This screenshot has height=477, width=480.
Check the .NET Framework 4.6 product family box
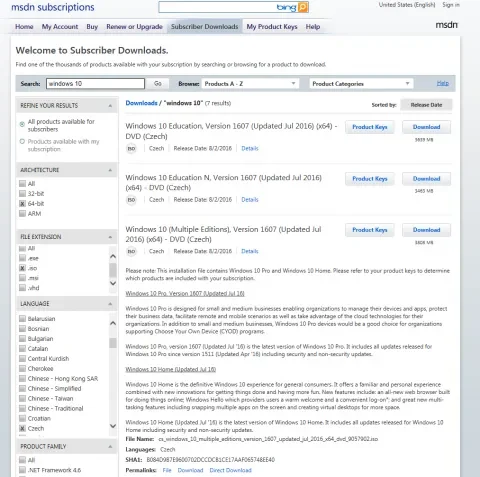coord(22,470)
